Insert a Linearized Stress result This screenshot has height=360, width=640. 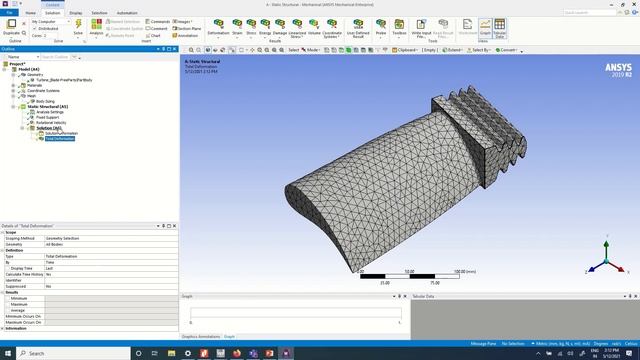297,28
